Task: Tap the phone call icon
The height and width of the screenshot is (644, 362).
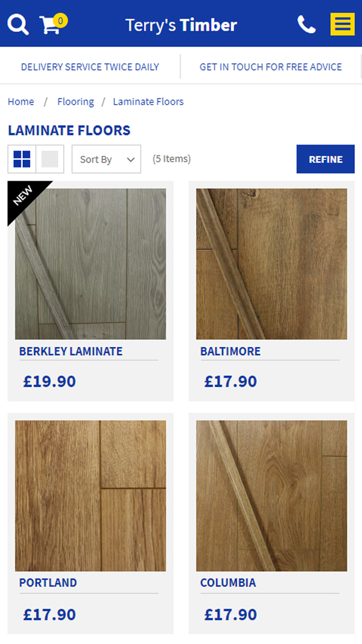Action: (x=306, y=24)
